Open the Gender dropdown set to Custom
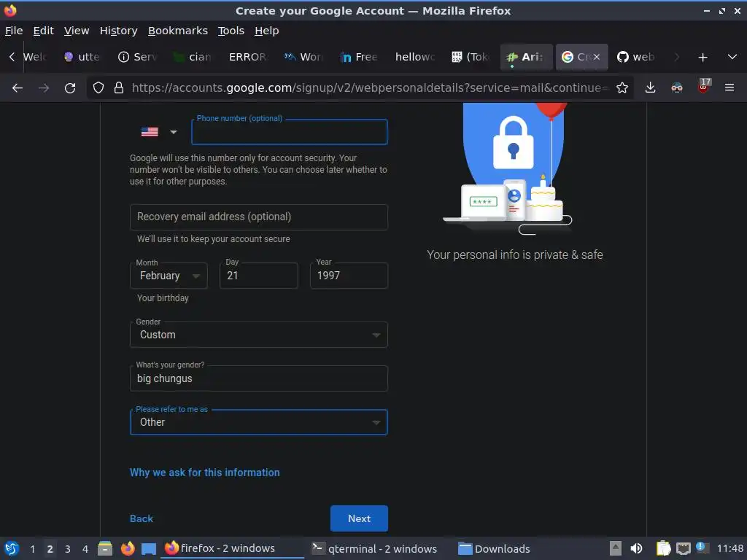This screenshot has width=747, height=560. click(259, 335)
